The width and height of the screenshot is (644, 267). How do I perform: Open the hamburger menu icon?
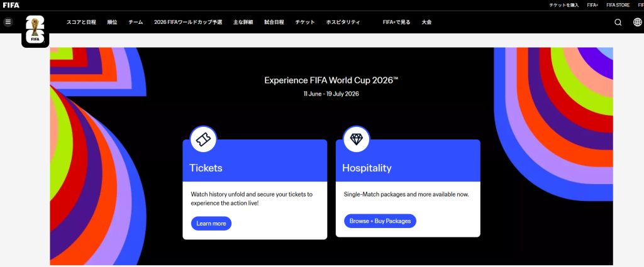click(x=8, y=22)
